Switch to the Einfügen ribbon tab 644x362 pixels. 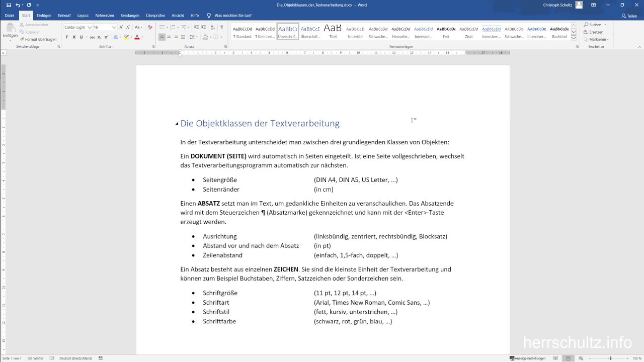click(x=44, y=16)
